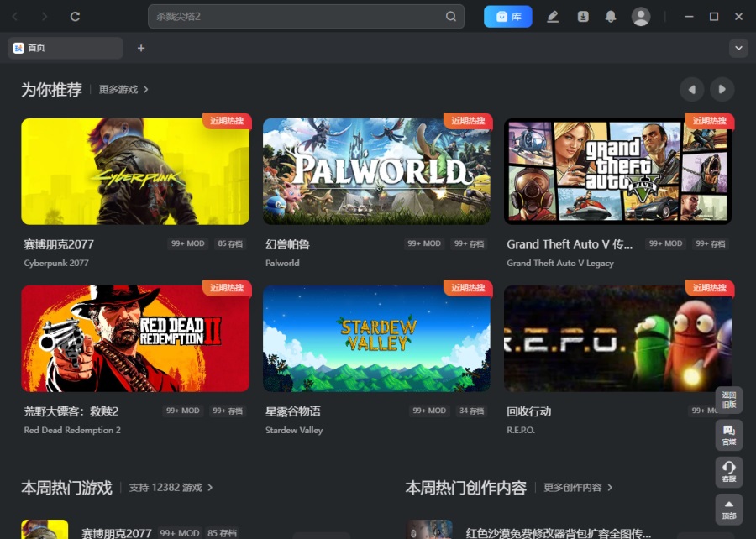Click the 近期热搜 tag on the Stardew Valley card
Image resolution: width=756 pixels, height=539 pixels.
coord(468,288)
